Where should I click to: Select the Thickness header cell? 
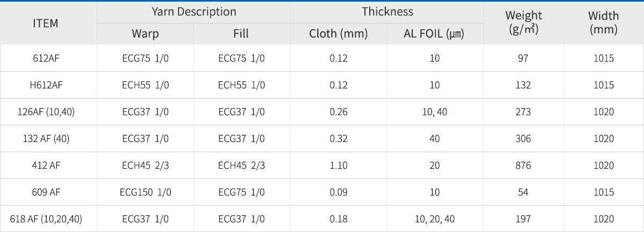[x=387, y=11]
